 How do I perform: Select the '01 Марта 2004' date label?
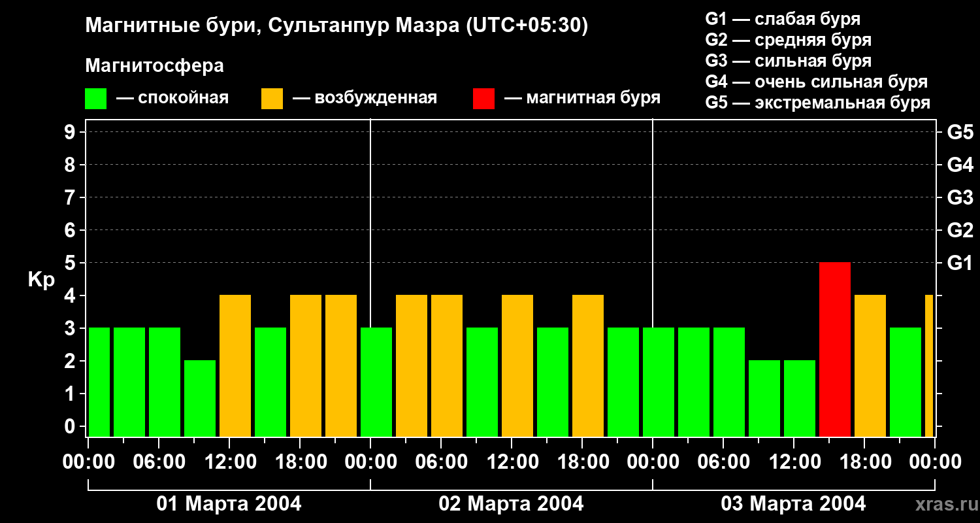click(229, 504)
